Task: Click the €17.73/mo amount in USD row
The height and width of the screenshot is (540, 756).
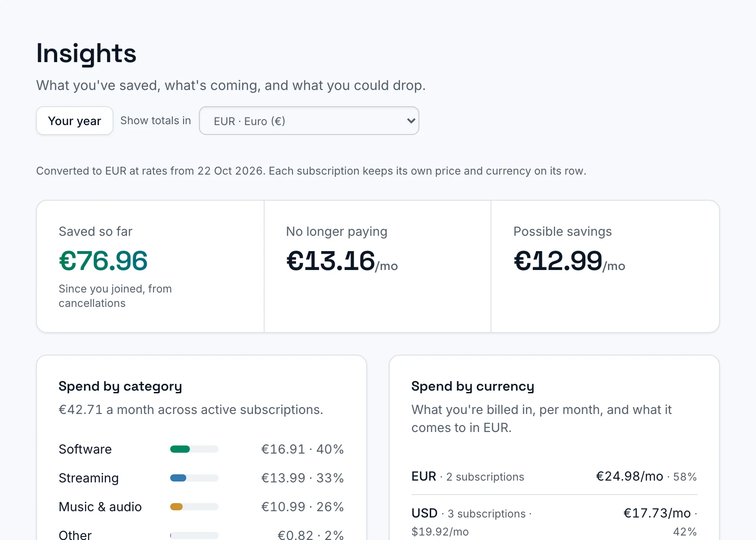Action: point(657,513)
